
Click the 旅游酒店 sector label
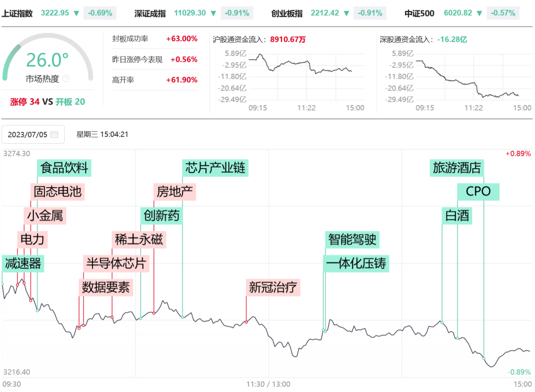457,168
